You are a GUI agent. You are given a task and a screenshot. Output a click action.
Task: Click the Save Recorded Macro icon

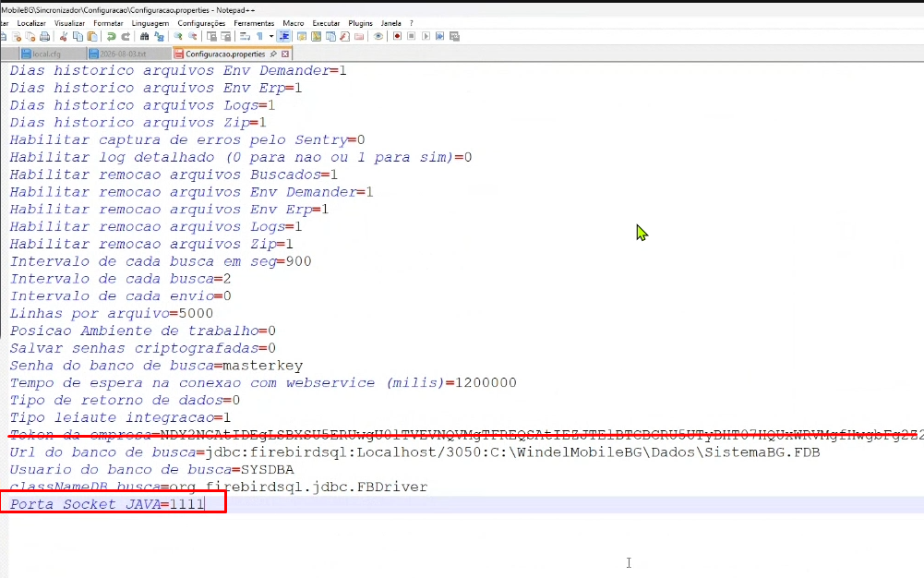point(454,37)
